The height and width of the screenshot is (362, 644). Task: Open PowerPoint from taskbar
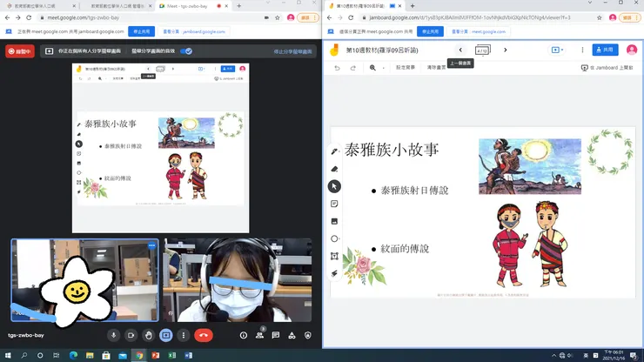(155, 355)
